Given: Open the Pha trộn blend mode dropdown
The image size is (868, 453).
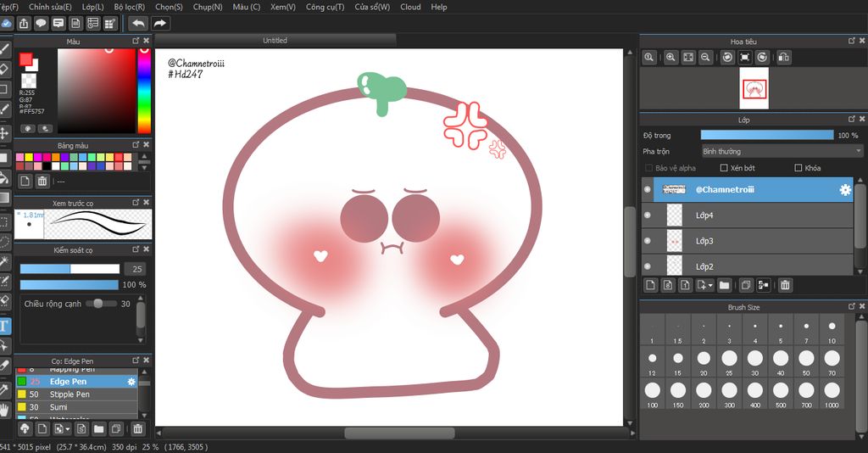Looking at the screenshot, I should coord(782,151).
